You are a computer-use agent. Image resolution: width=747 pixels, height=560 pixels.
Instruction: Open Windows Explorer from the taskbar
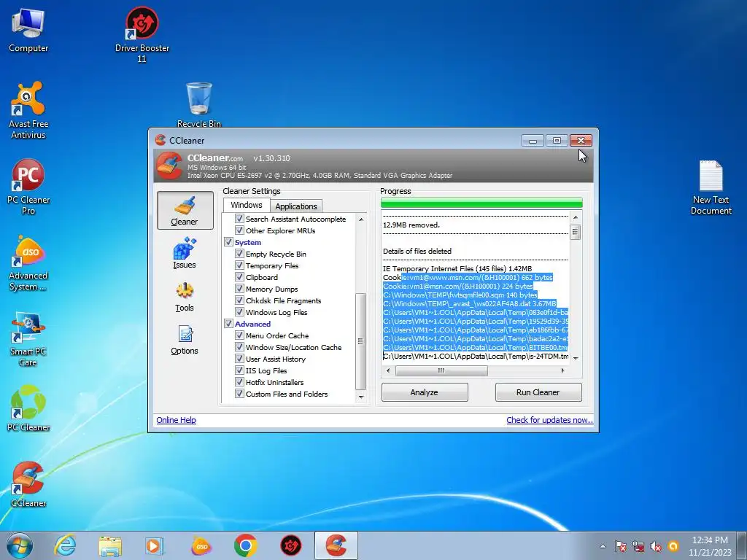click(110, 545)
